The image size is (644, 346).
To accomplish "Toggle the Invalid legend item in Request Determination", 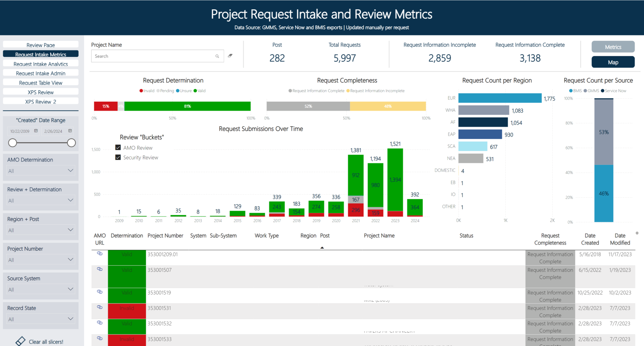I will pos(147,91).
